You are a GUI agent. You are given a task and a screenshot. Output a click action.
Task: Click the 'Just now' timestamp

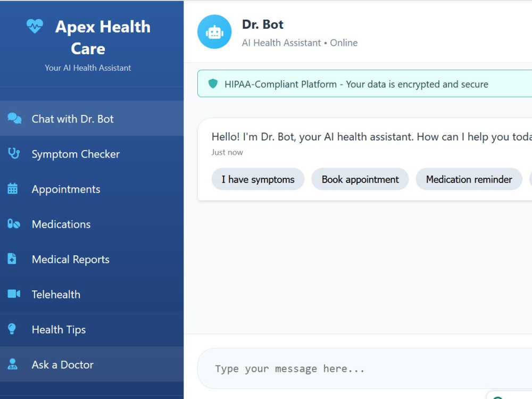pos(227,152)
